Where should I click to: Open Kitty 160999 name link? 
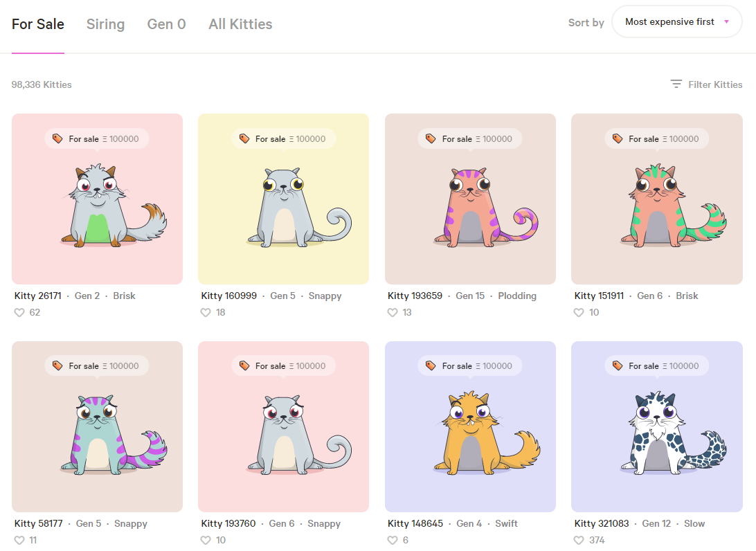[229, 296]
